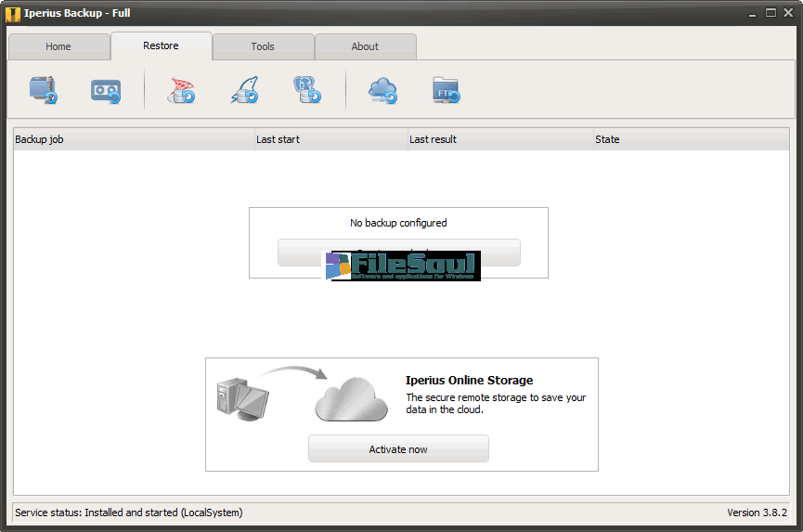The width and height of the screenshot is (803, 532).
Task: Click the cloud restore icon
Action: pyautogui.click(x=382, y=90)
